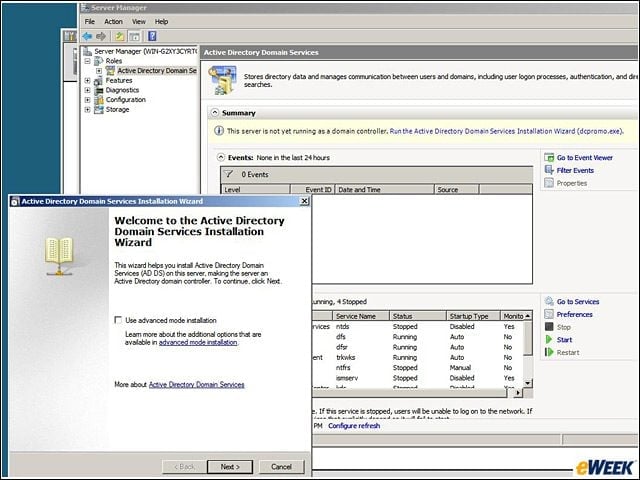Viewport: 640px width, 480px height.
Task: Click the Show/Hide console tree toolbar icon
Action: pyautogui.click(x=134, y=36)
